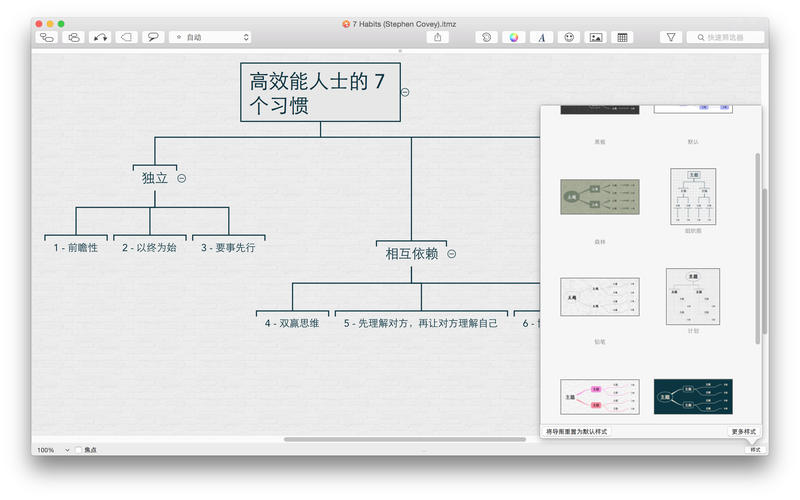Click the canvas horizontal scrollbar
Image resolution: width=800 pixels, height=500 pixels.
point(405,439)
